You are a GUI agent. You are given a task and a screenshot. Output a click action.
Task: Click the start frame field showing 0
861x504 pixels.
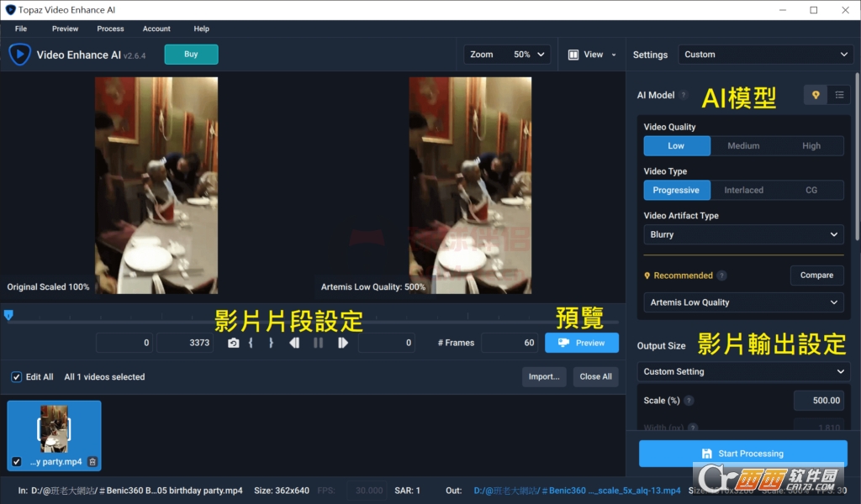[124, 343]
